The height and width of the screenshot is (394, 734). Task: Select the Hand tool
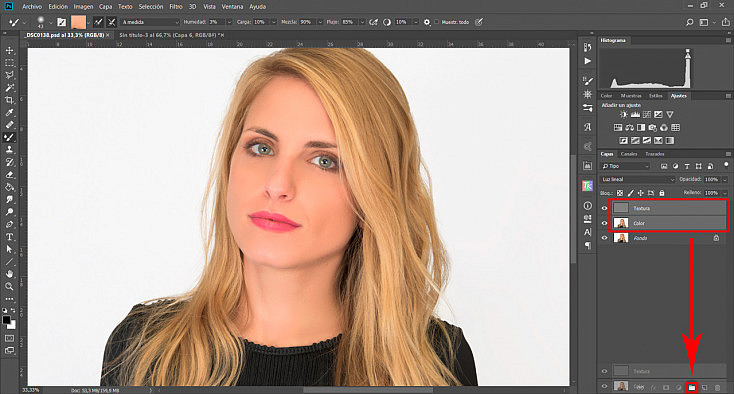[x=9, y=274]
